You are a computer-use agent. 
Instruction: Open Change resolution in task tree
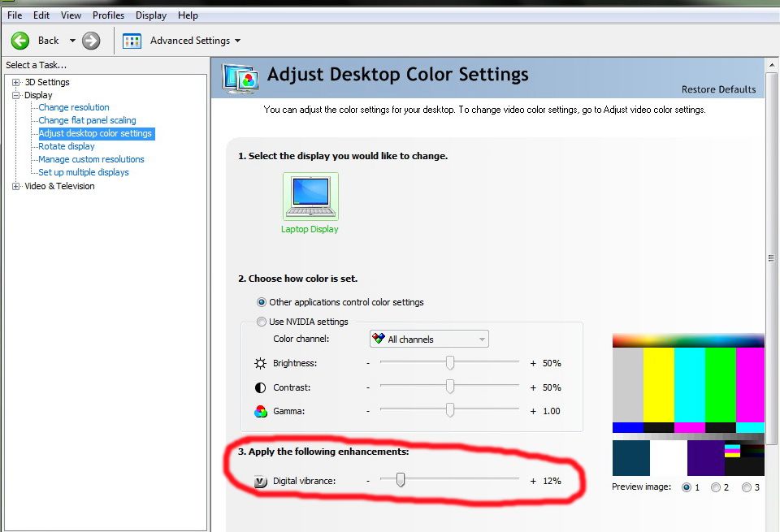[x=74, y=107]
